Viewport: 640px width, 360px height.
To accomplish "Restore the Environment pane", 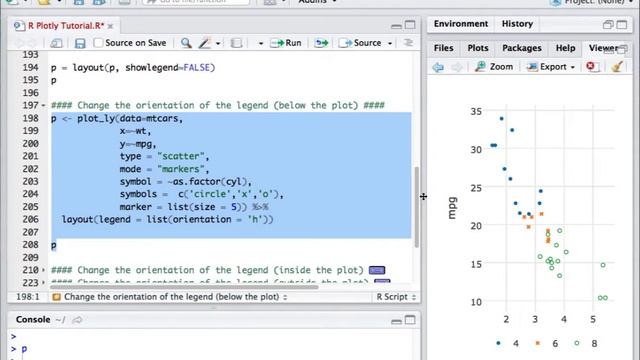I will 608,24.
